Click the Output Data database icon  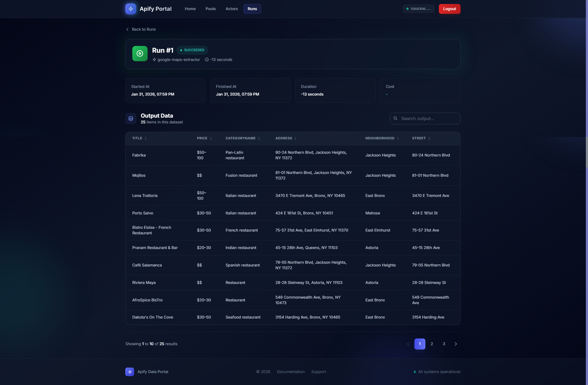(131, 119)
